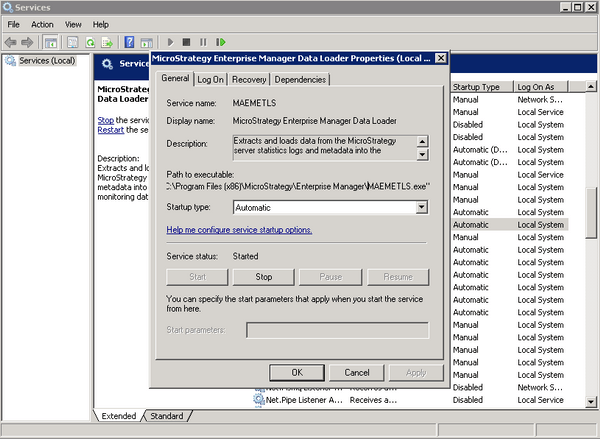Click the Started service status text

(x=245, y=256)
